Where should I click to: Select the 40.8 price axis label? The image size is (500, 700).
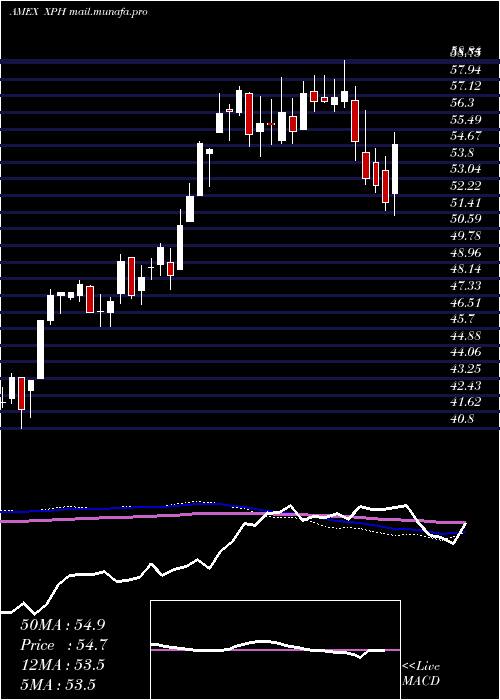(x=462, y=419)
